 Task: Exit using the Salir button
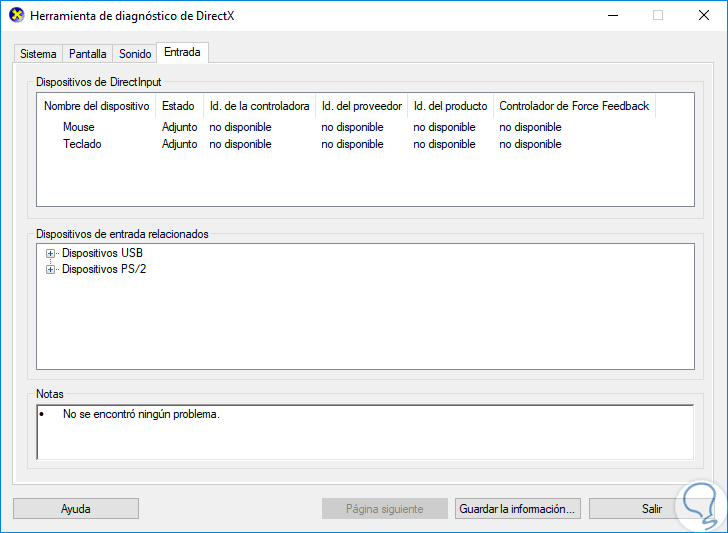point(651,508)
